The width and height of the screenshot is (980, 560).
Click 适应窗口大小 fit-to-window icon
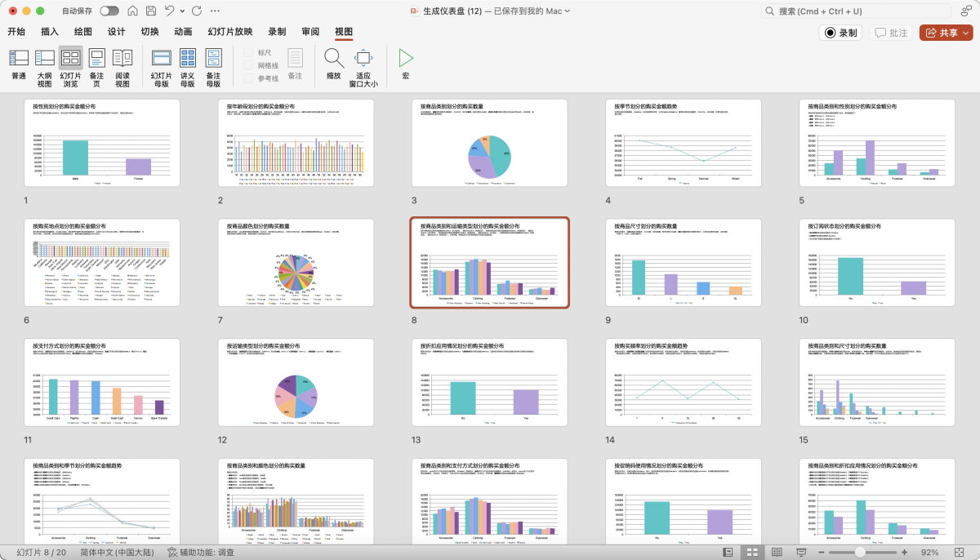click(x=363, y=59)
